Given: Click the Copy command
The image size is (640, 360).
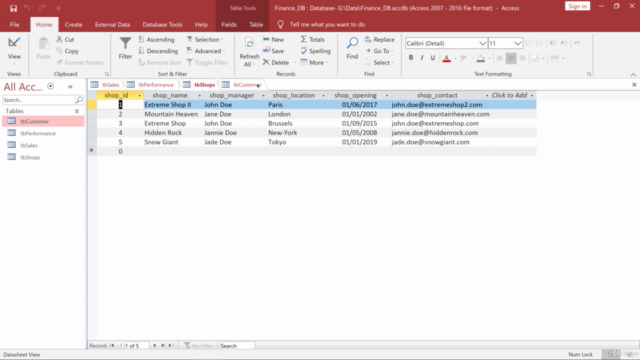Looking at the screenshot, I should (x=68, y=51).
